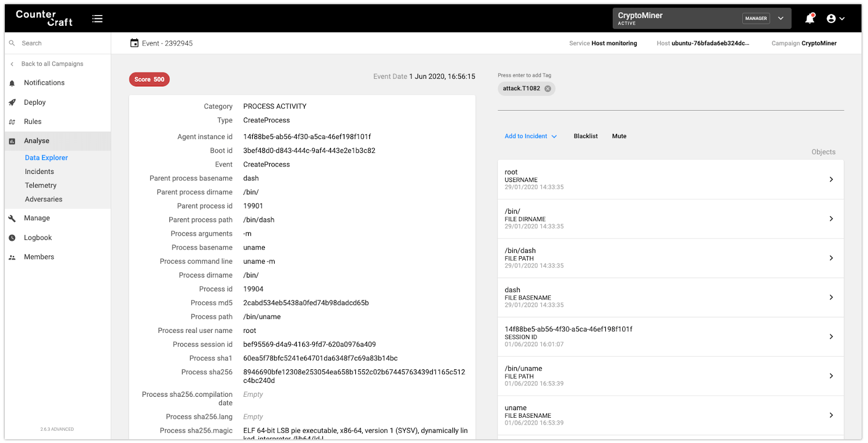The height and width of the screenshot is (443, 868).
Task: Click the Analyse chart icon
Action: 12,141
